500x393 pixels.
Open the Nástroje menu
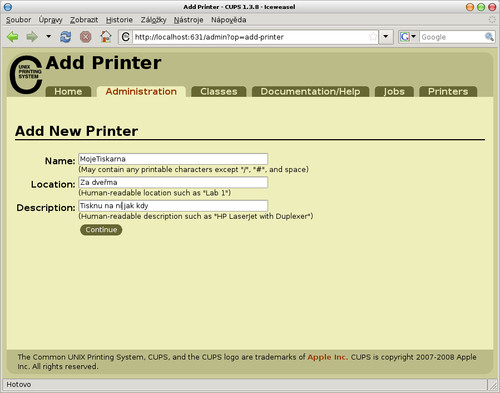point(188,20)
